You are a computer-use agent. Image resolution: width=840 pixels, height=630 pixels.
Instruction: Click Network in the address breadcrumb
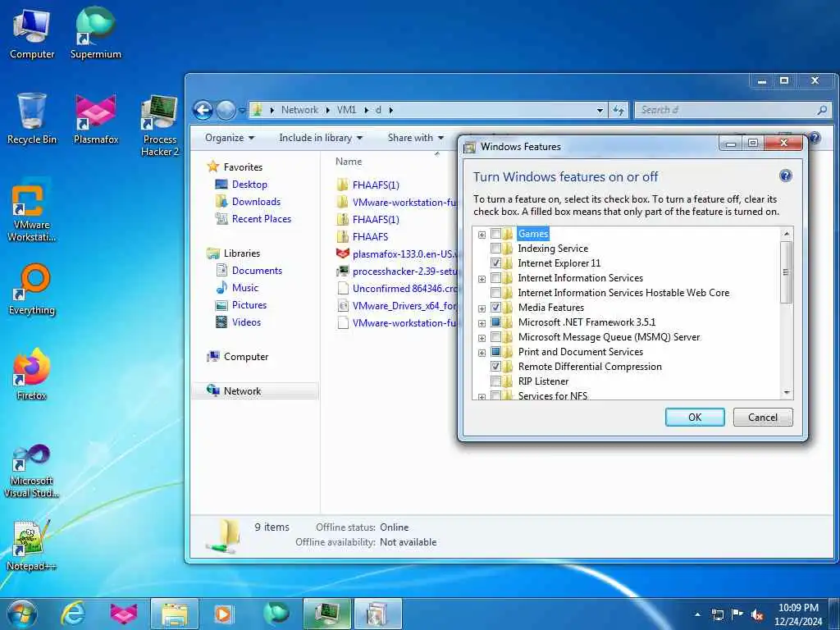tap(299, 110)
